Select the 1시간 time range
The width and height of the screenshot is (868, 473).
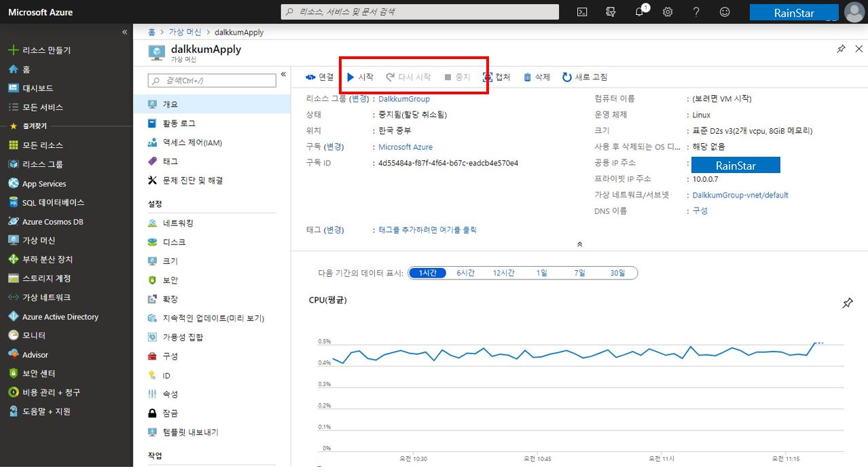pos(427,273)
